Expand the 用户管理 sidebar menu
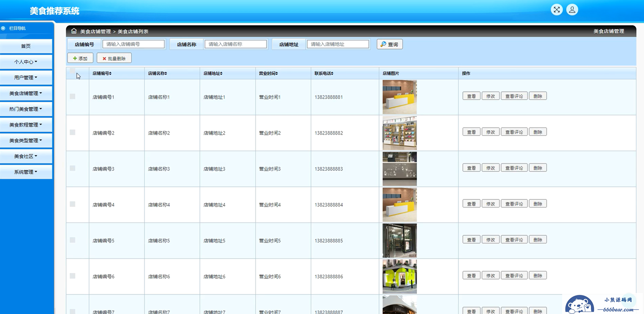Viewport: 644px width, 314px height. (x=26, y=77)
